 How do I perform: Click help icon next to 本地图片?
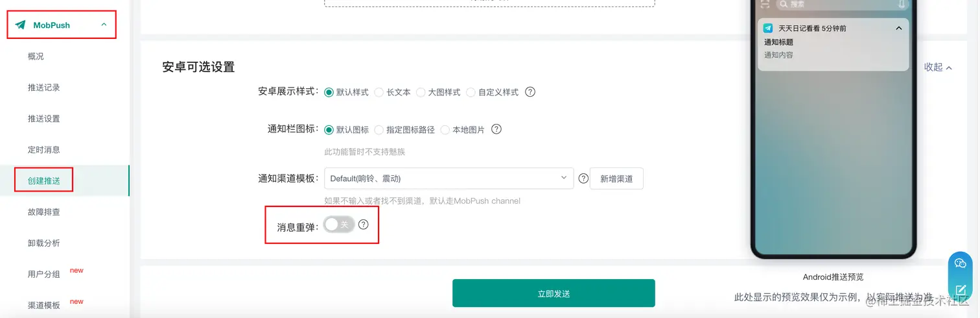click(x=496, y=129)
